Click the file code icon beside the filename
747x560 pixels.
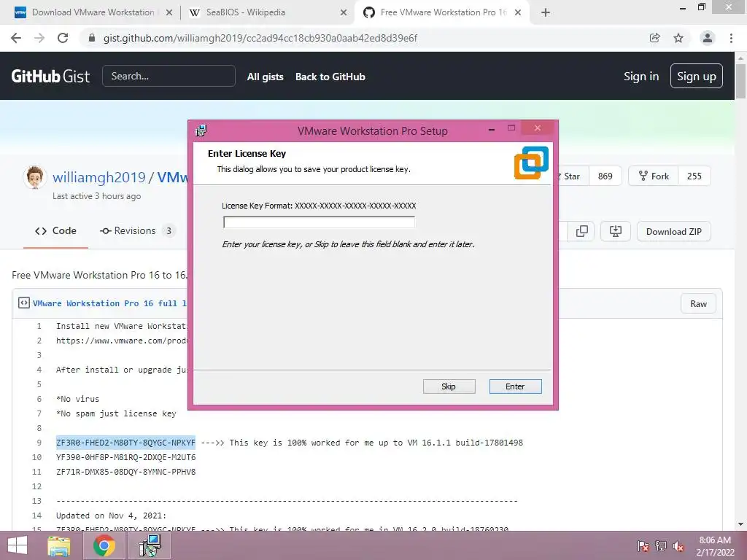(x=24, y=303)
